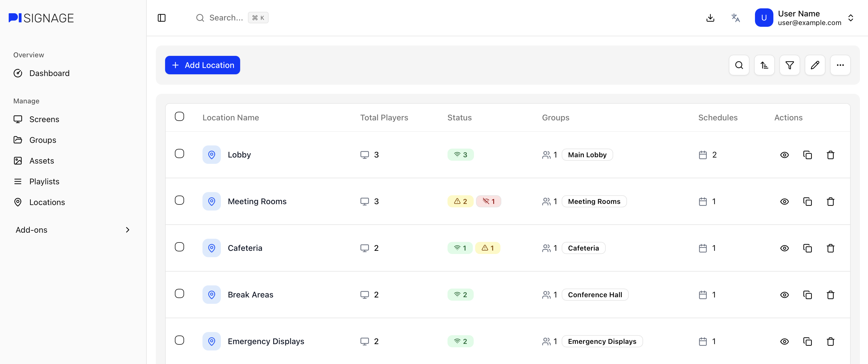Viewport: 868px width, 364px height.
Task: Click the download icon in header
Action: (x=710, y=18)
